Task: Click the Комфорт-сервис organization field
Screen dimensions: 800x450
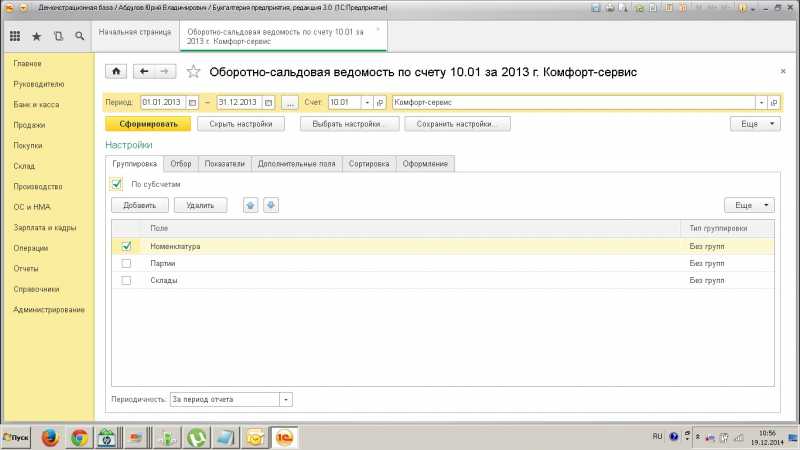Action: (x=573, y=103)
